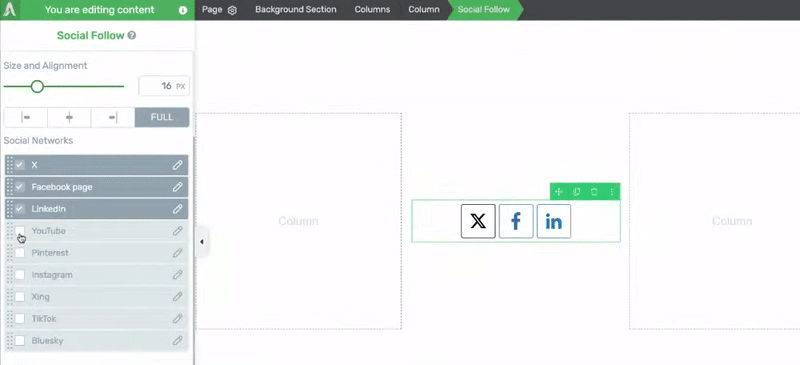
Task: Click the move handle icon on widget toolbar
Action: tap(558, 192)
